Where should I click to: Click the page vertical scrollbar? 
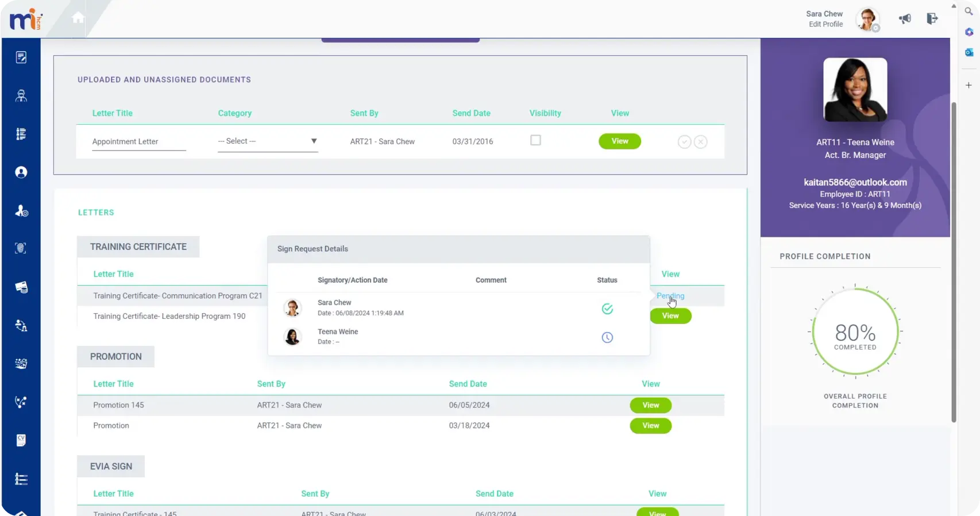click(x=954, y=261)
